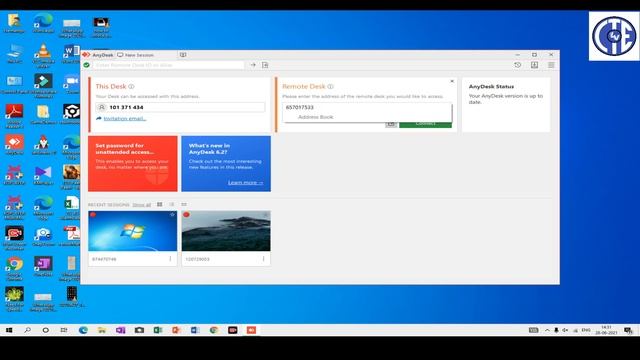Open Excel from the taskbar
This screenshot has height=360, width=640.
coord(158,330)
